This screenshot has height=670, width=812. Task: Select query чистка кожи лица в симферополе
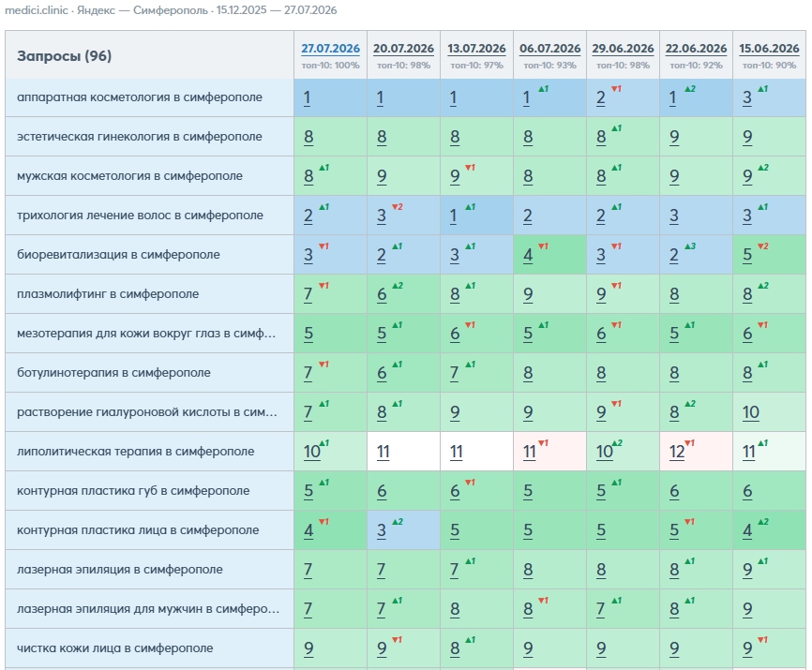tap(114, 648)
